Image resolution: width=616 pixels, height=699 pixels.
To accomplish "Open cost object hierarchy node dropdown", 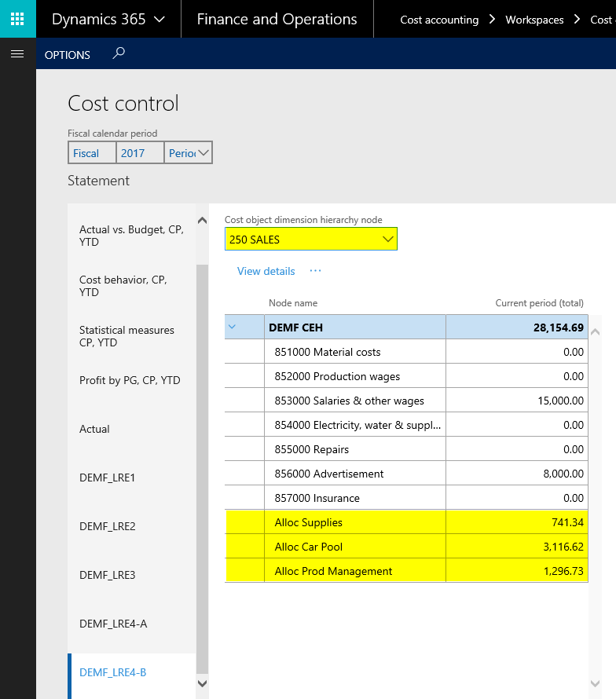I will [x=387, y=240].
